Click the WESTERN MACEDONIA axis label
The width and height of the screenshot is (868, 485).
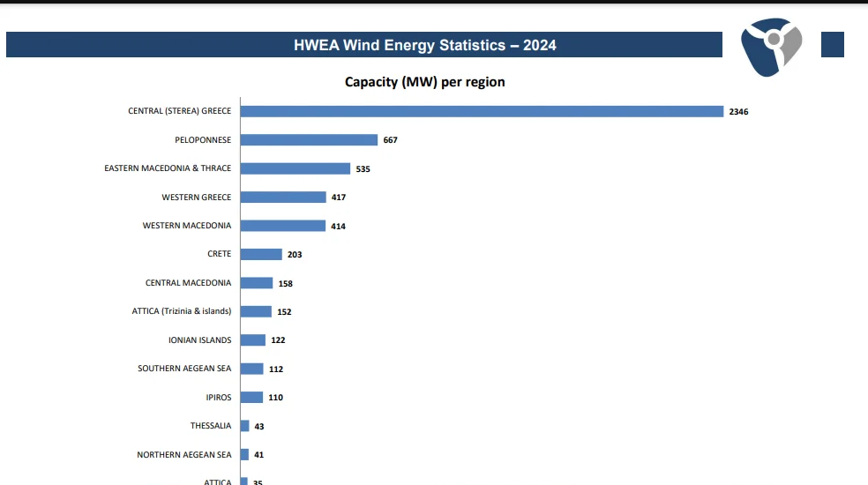coord(187,226)
